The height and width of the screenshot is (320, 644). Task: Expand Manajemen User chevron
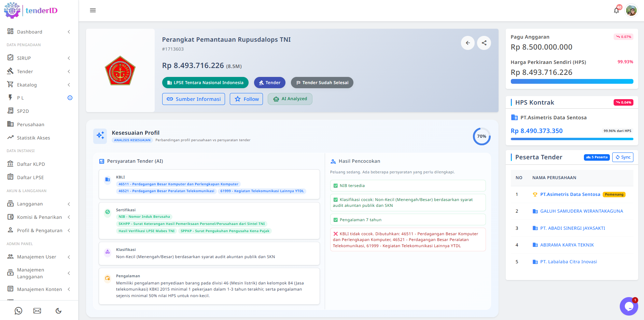coord(69,257)
